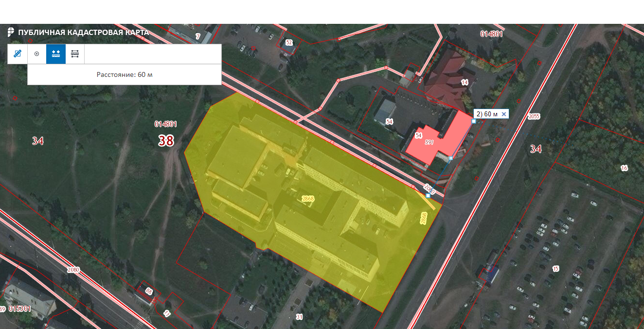The height and width of the screenshot is (329, 644).
Task: Select the forest parcel labeled 16
Action: point(625,168)
